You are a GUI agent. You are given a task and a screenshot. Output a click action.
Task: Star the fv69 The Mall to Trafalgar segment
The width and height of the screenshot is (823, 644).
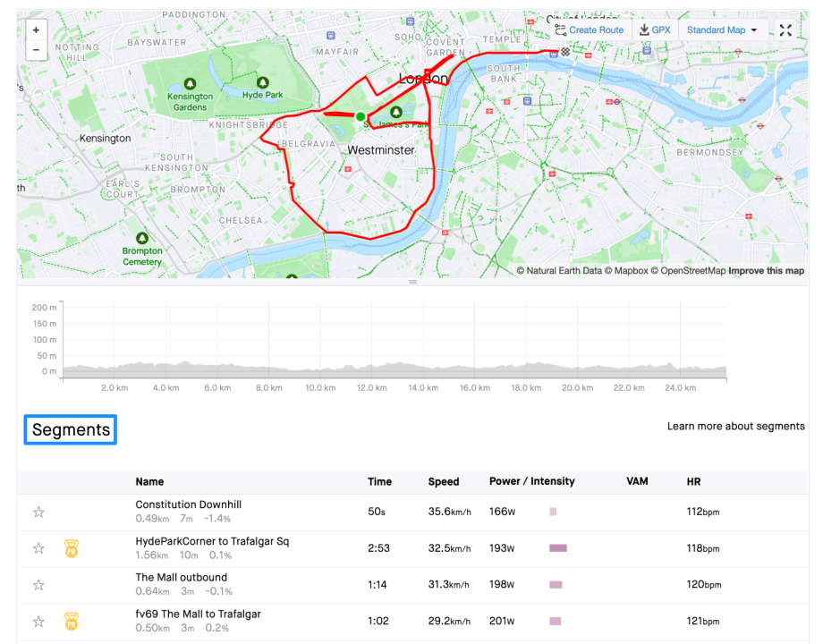click(x=38, y=622)
